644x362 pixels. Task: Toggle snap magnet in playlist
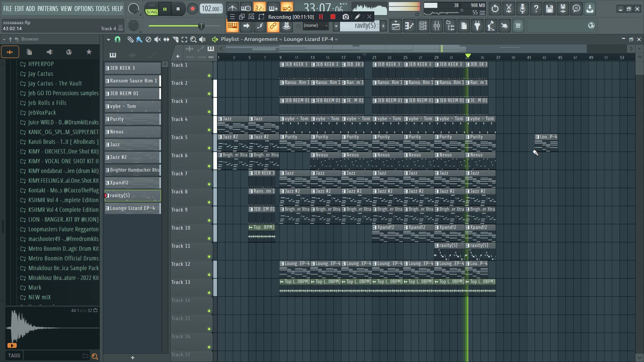(117, 40)
